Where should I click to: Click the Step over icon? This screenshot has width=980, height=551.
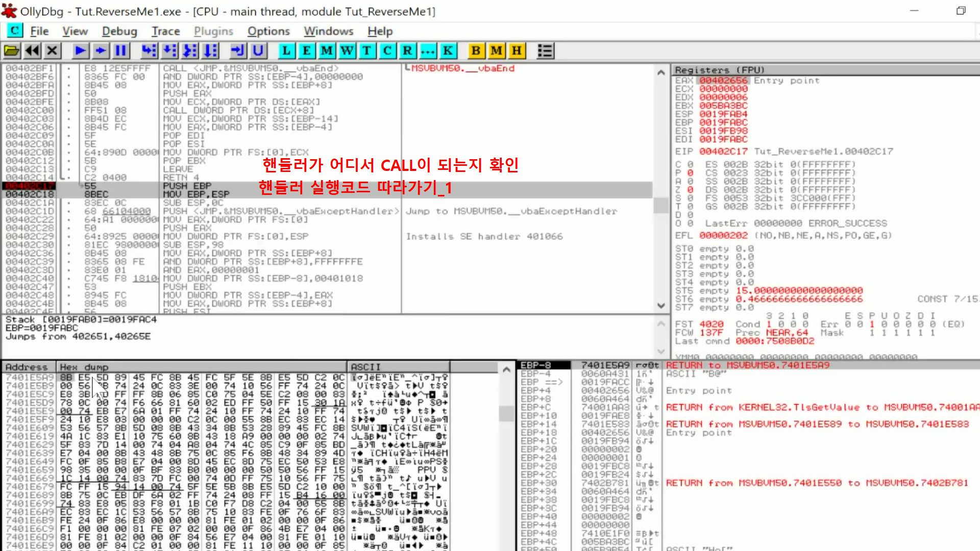point(169,51)
